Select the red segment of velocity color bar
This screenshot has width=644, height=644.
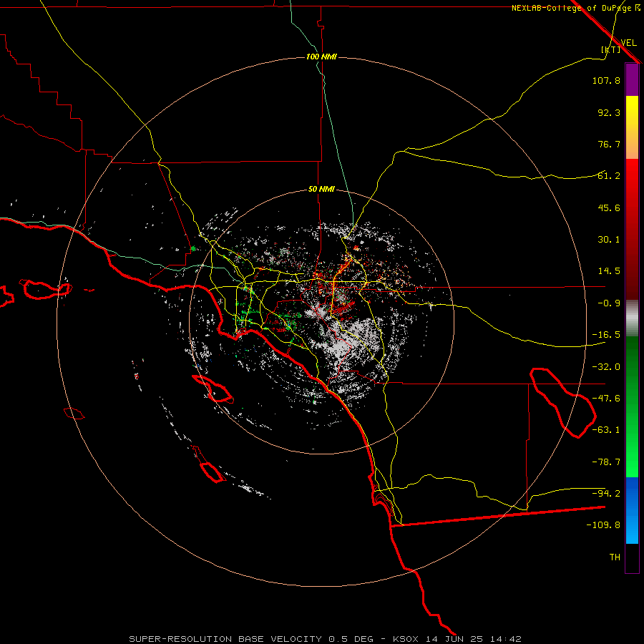[x=632, y=229]
